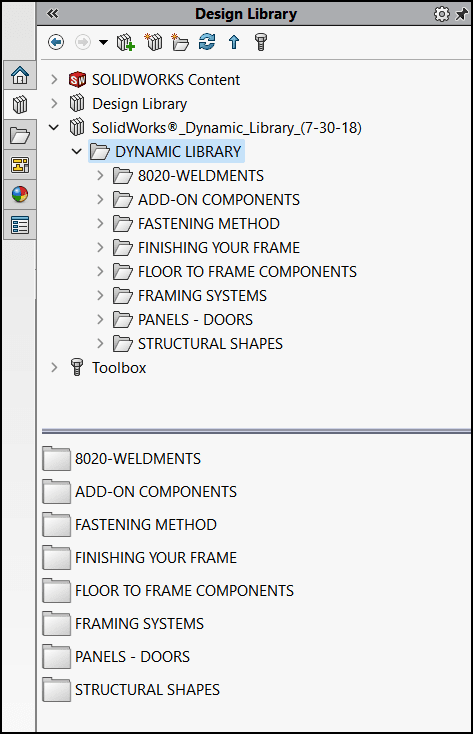Go up one level with blue arrow
This screenshot has height=734, width=473.
(234, 42)
